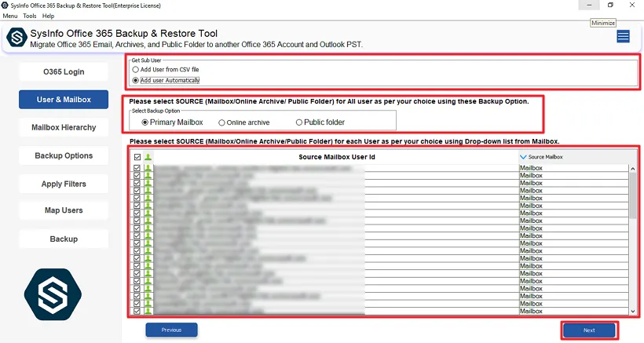This screenshot has height=343, width=644.
Task: Click the green user icon in table header
Action: click(x=148, y=157)
